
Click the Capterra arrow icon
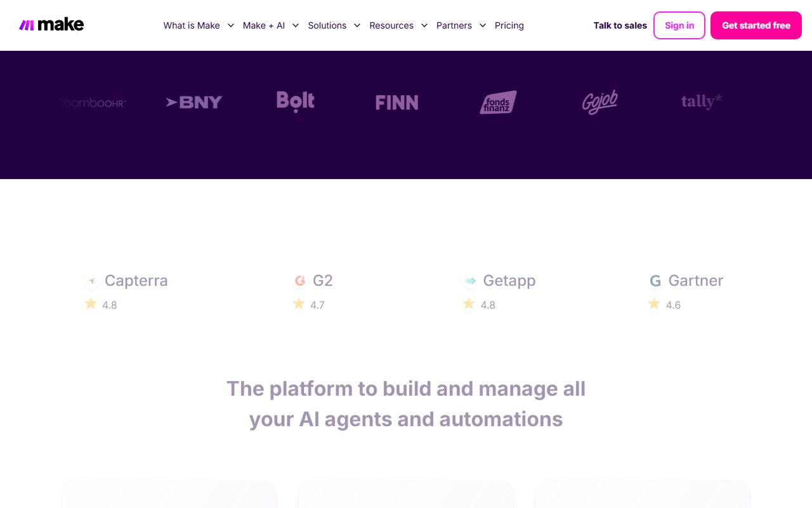coord(92,281)
